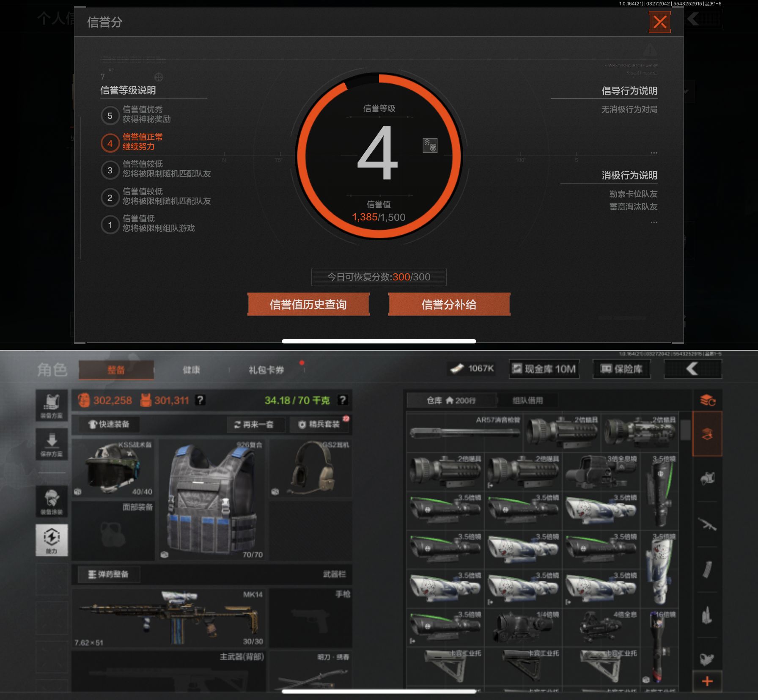This screenshot has height=700, width=758.
Task: Click the 信誉值历史查询 button
Action: pos(308,305)
